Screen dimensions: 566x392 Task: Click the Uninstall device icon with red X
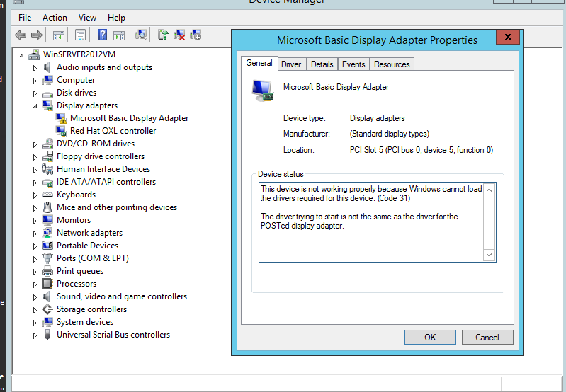pyautogui.click(x=179, y=35)
